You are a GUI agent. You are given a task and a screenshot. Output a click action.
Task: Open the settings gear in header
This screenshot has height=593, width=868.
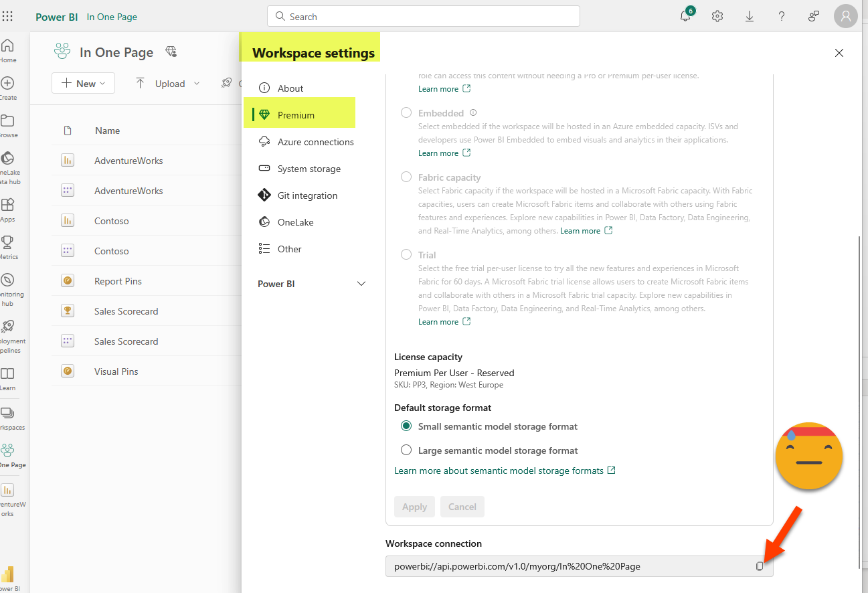click(717, 16)
